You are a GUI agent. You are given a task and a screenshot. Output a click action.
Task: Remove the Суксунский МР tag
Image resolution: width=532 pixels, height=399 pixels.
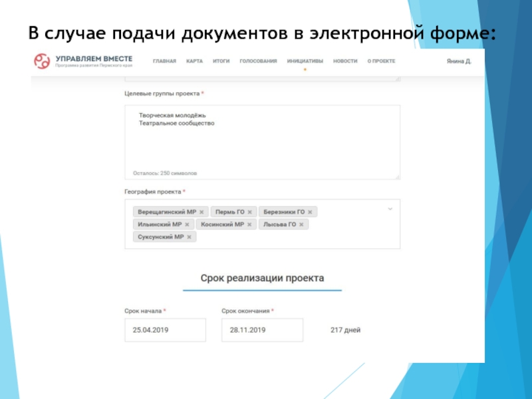(189, 237)
